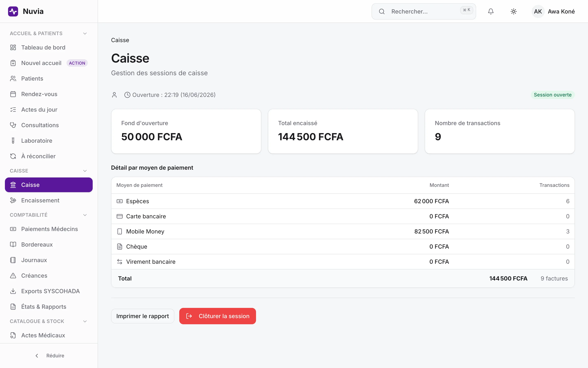Viewport: 588px width, 368px height.
Task: Collapse the Comptabilité section chevron
Action: point(85,215)
